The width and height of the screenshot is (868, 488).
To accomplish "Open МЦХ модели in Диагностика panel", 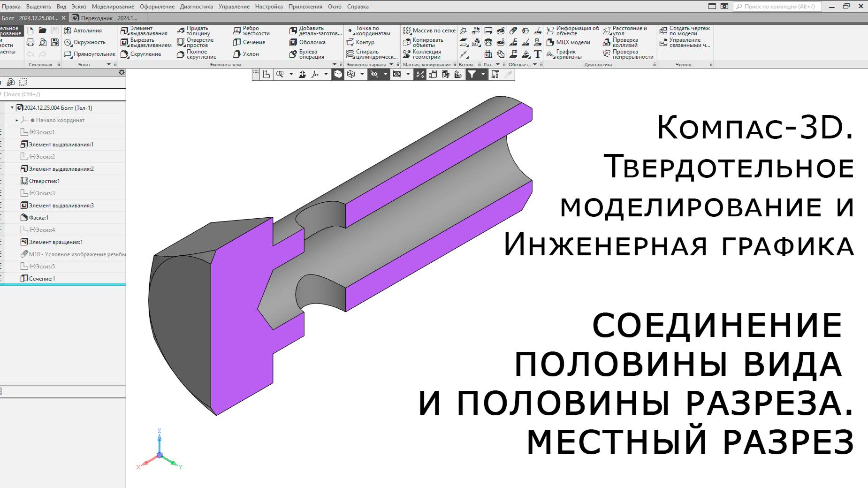I will (570, 42).
